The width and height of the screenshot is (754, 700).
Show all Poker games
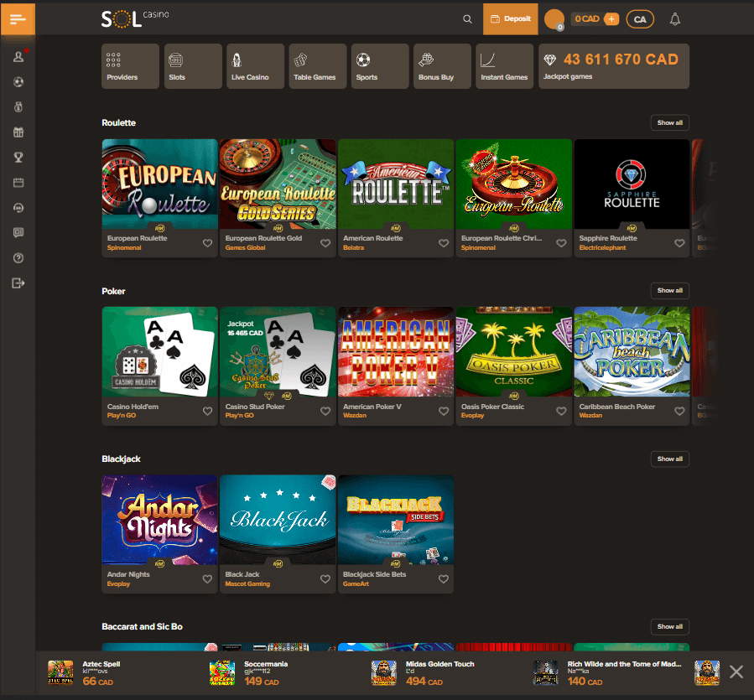click(670, 290)
